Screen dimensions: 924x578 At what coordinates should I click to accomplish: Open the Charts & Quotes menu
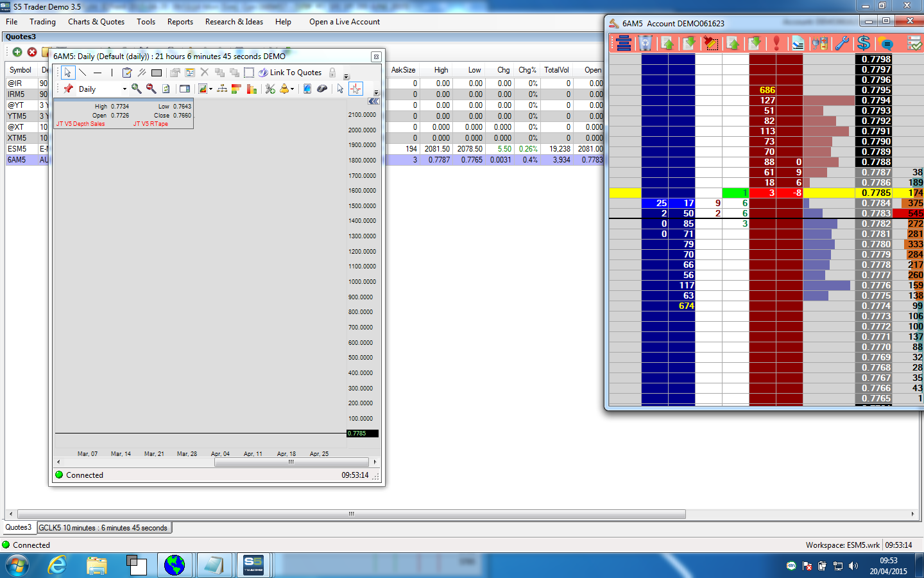coord(96,22)
